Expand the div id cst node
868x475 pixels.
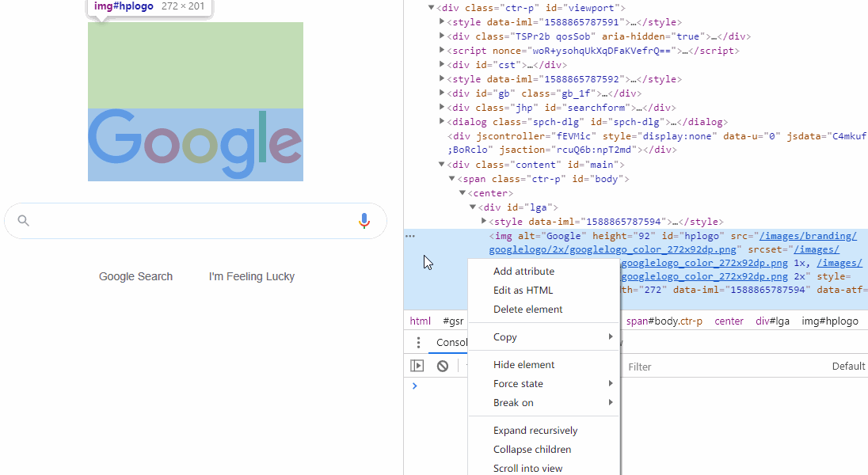(x=442, y=64)
